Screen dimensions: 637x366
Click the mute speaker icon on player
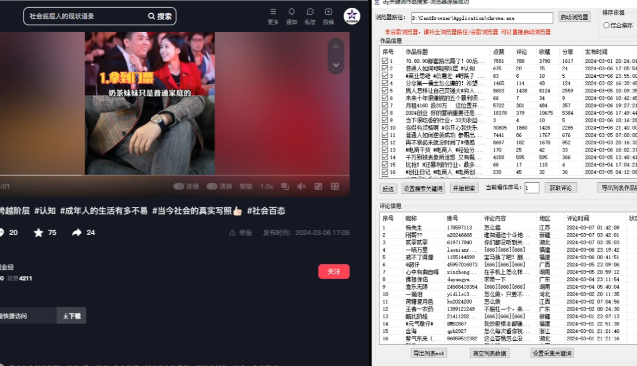pos(301,186)
